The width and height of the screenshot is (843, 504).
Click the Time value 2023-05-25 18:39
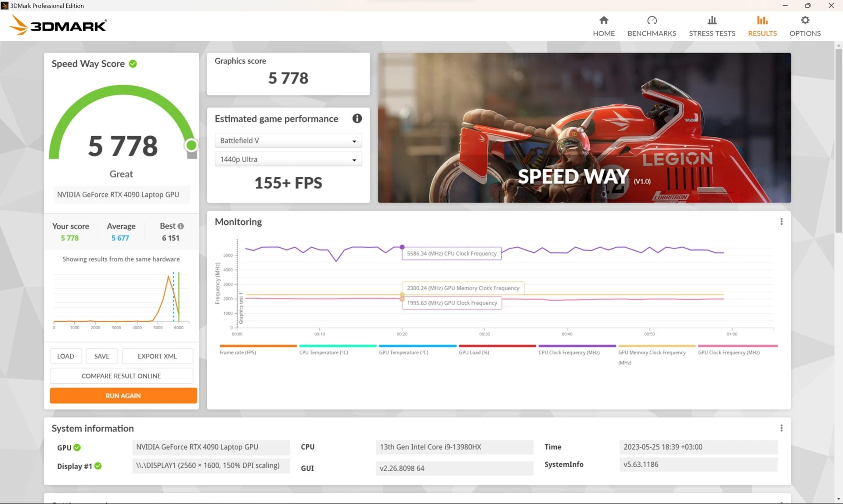pos(698,447)
